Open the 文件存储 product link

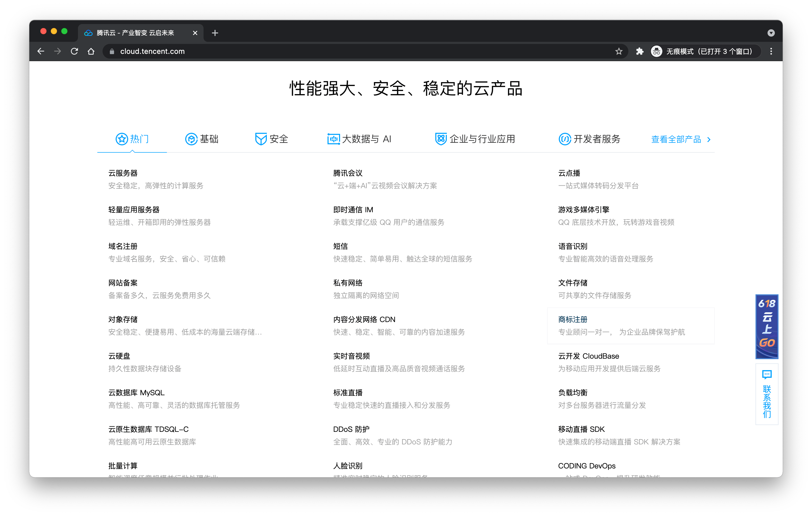click(x=573, y=283)
